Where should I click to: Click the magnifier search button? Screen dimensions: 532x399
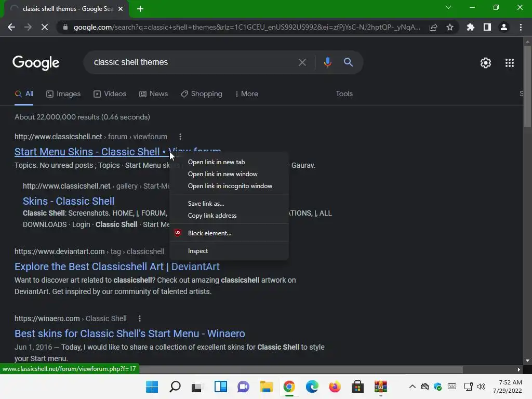coord(348,62)
